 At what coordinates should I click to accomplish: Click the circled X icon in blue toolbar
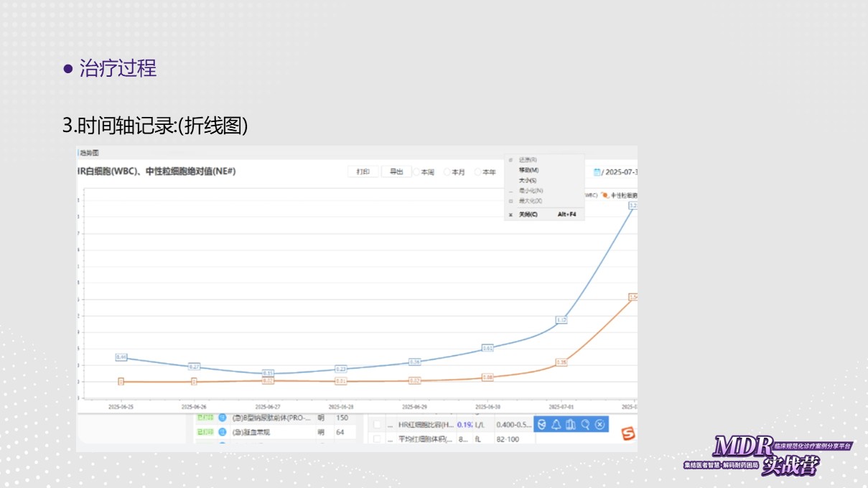click(x=600, y=425)
